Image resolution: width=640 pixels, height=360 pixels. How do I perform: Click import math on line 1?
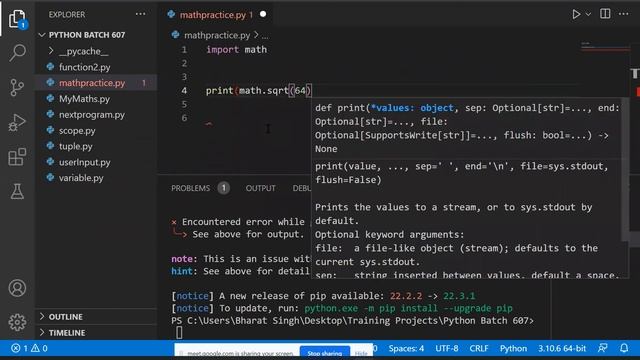coord(236,49)
